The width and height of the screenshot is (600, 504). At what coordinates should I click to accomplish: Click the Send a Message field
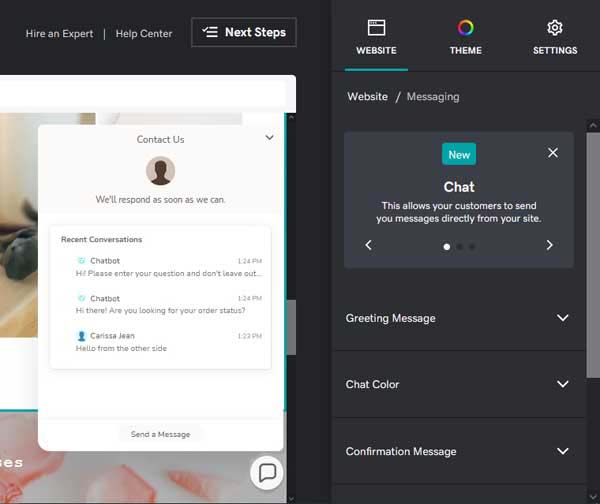160,434
